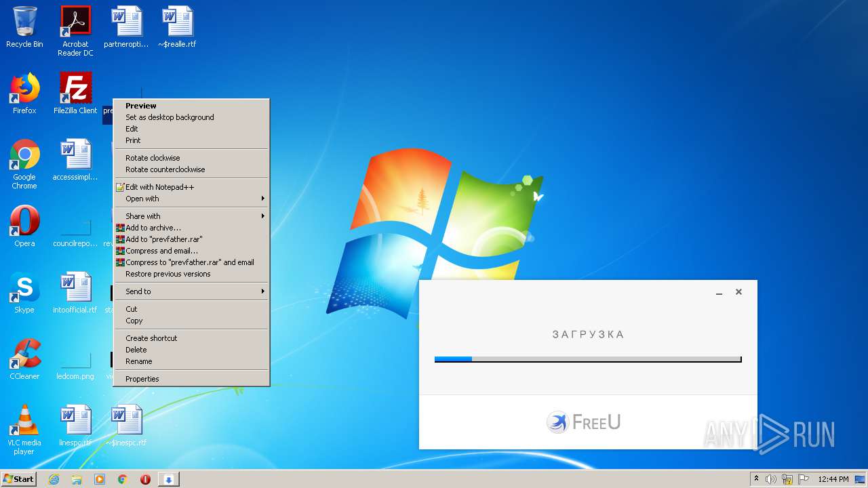Click the FreeU logo in the installer
Image resolution: width=868 pixels, height=488 pixels.
click(583, 422)
